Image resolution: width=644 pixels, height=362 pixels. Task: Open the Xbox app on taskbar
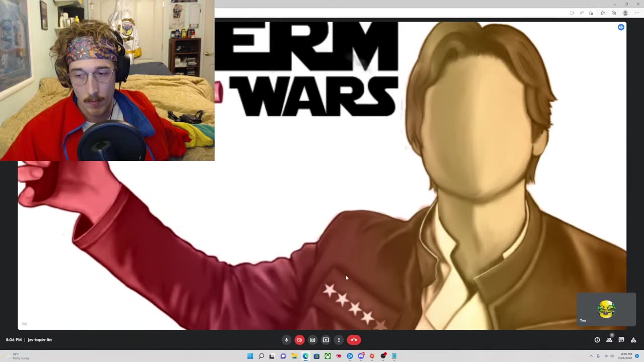(328, 356)
